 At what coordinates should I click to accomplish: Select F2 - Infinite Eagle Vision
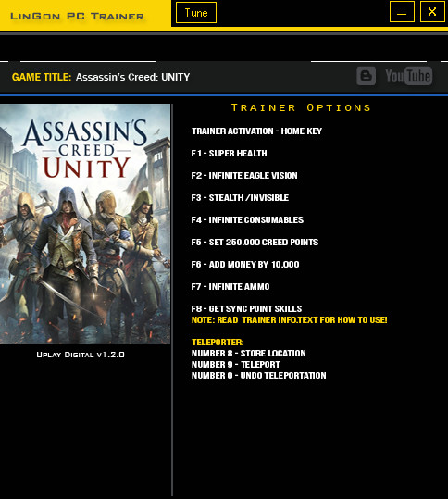pyautogui.click(x=244, y=176)
